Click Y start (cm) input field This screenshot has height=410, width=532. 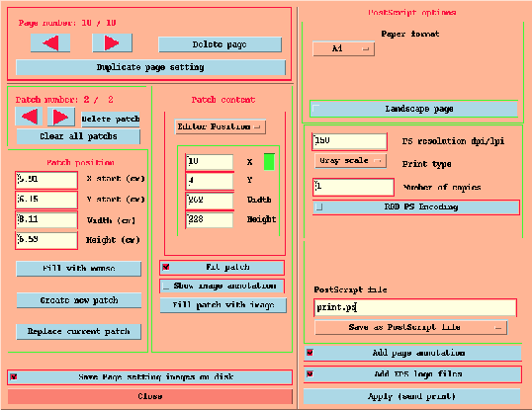(46, 200)
